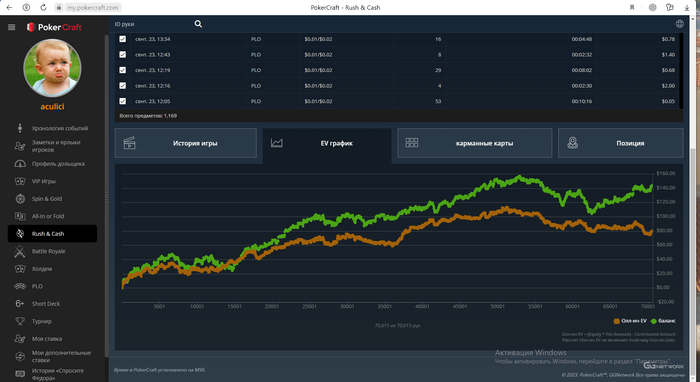Click the PokerCraft logo

[54, 27]
